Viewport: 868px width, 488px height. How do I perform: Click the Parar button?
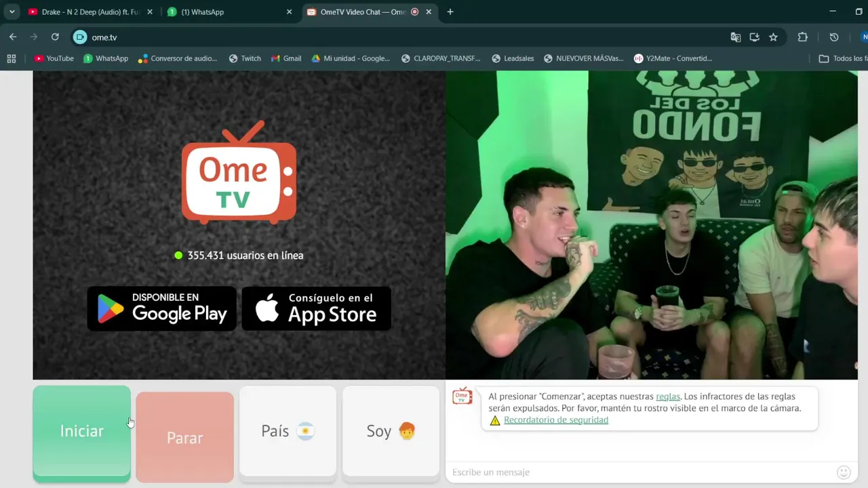click(x=184, y=438)
